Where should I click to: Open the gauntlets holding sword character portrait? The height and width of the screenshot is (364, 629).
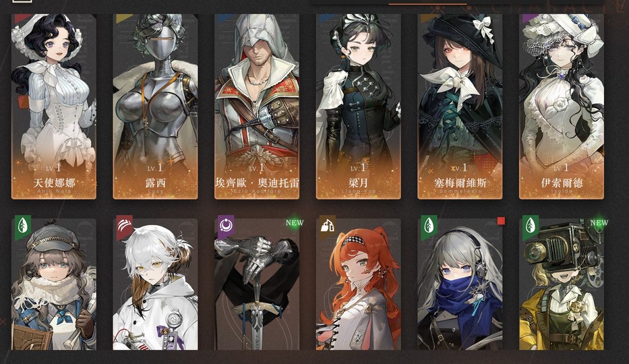click(257, 284)
